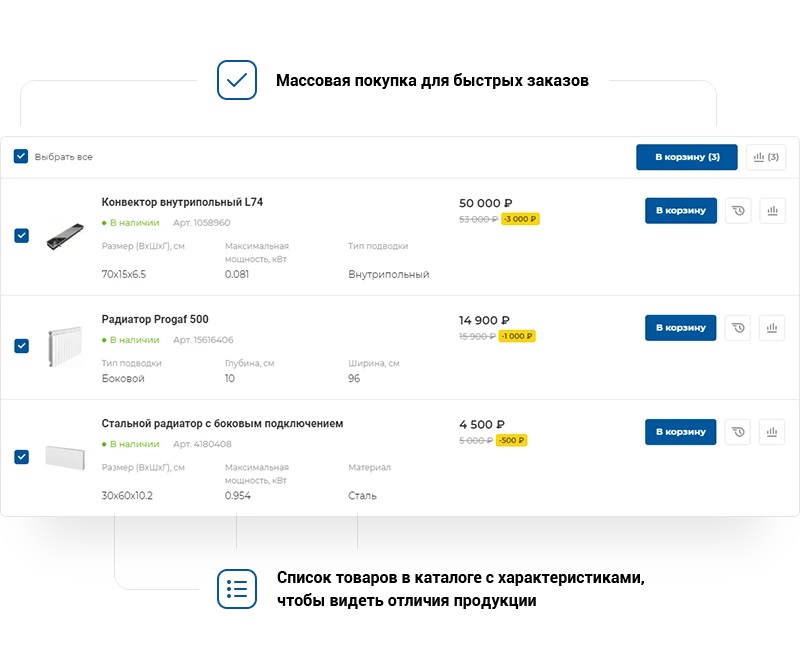Uncheck the Конвектор внутрипольный L74 checkbox
The width and height of the screenshot is (800, 663).
tap(21, 236)
